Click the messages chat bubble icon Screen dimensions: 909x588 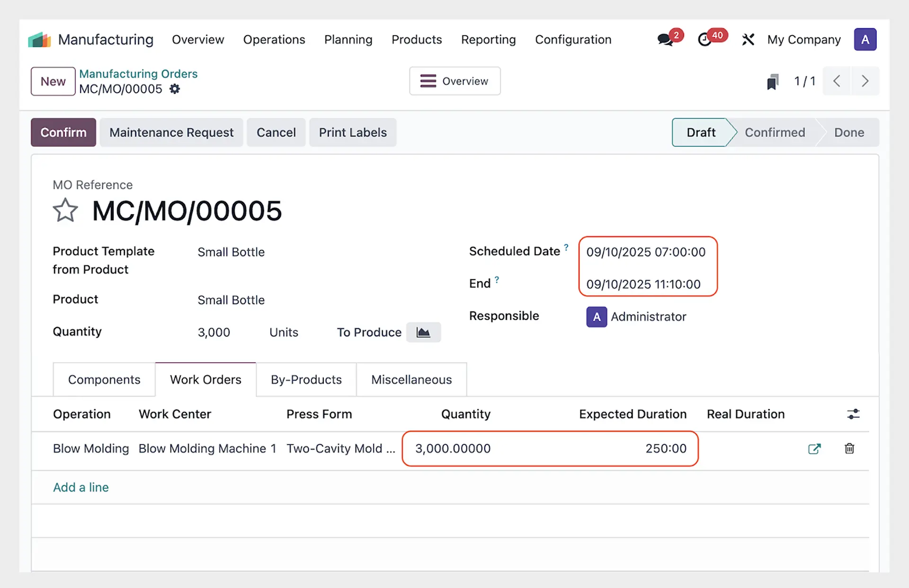click(665, 40)
